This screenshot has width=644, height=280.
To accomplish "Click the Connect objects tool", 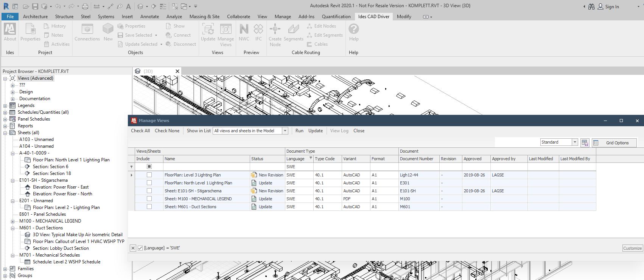I will pos(178,35).
